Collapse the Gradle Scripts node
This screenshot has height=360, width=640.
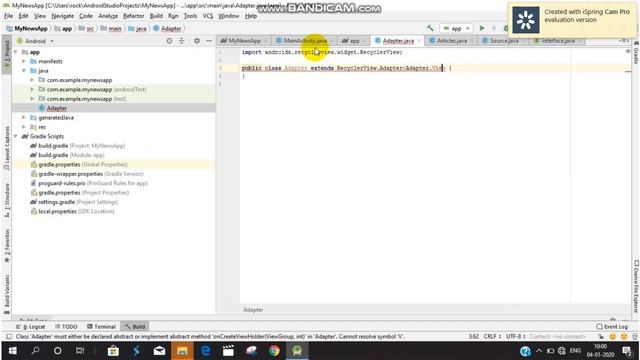pos(16,136)
